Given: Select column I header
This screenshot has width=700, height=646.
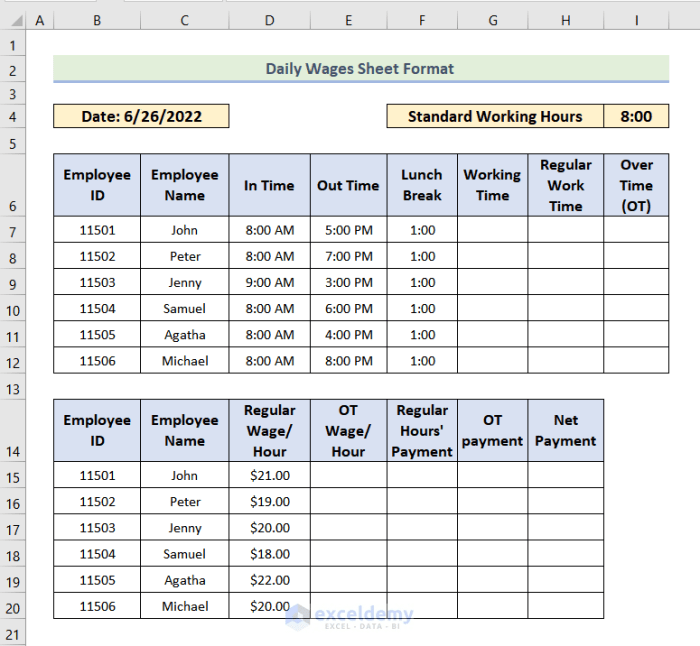Looking at the screenshot, I should coord(636,20).
